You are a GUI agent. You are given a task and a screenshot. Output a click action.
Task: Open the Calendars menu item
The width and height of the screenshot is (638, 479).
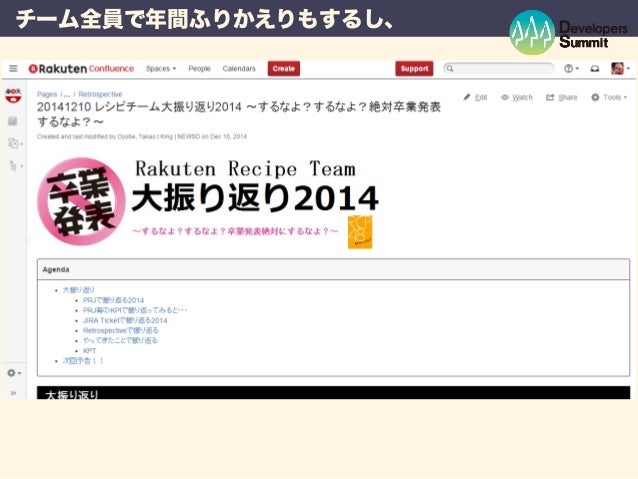(239, 68)
